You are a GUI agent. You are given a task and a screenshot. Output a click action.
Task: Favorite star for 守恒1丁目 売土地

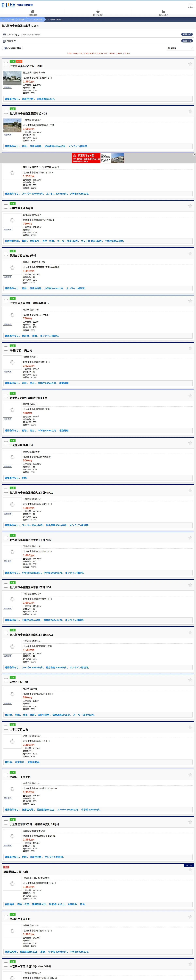point(190,348)
